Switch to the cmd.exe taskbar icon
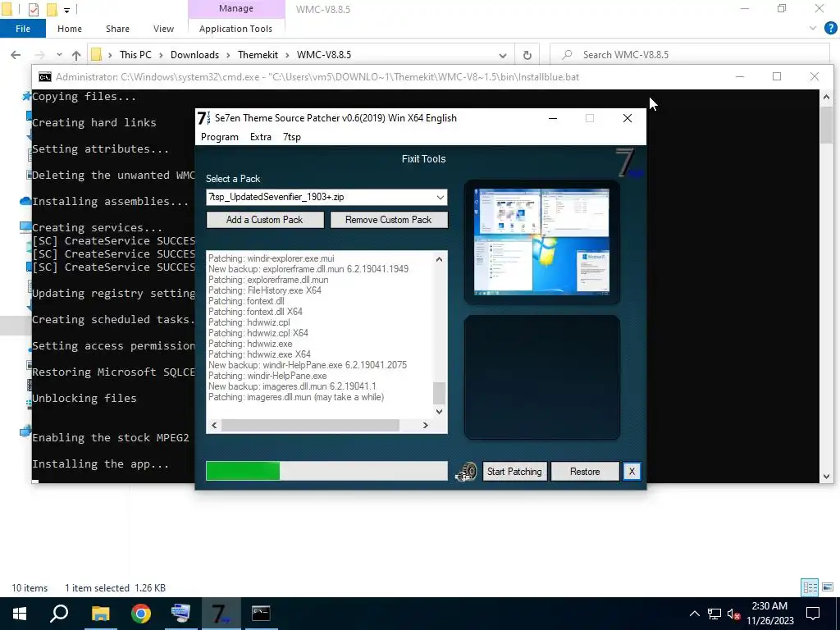The image size is (840, 630). click(x=261, y=614)
